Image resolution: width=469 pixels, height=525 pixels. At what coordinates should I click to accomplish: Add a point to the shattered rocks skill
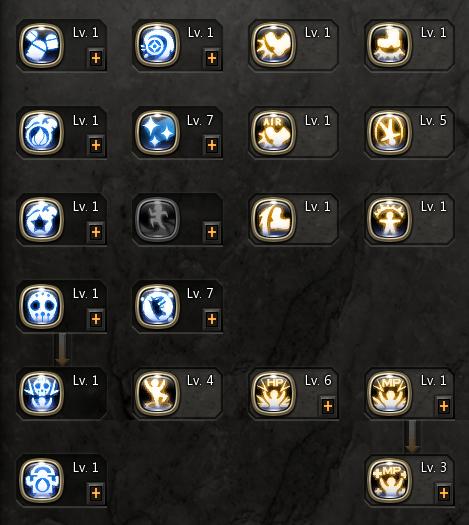(96, 58)
